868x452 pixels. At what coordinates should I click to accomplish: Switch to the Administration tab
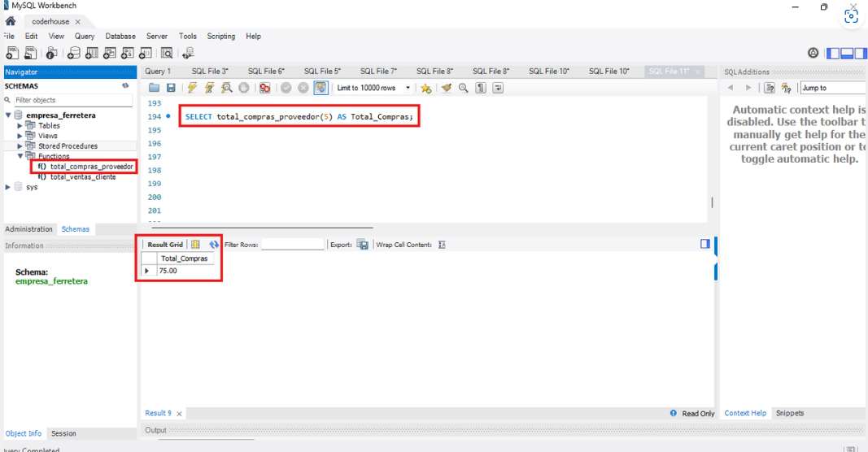(x=28, y=229)
